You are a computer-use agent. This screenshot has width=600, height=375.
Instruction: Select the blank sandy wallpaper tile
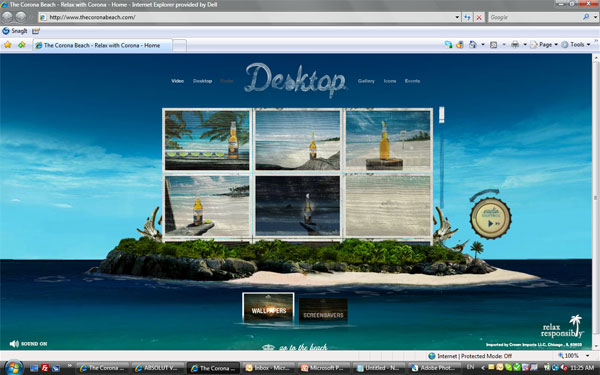[388, 205]
